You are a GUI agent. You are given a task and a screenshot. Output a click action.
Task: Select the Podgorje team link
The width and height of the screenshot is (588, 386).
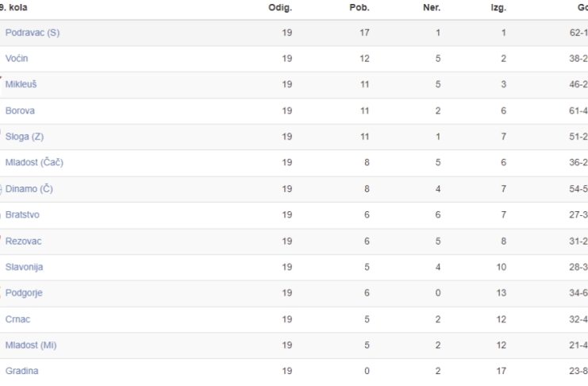pos(24,293)
